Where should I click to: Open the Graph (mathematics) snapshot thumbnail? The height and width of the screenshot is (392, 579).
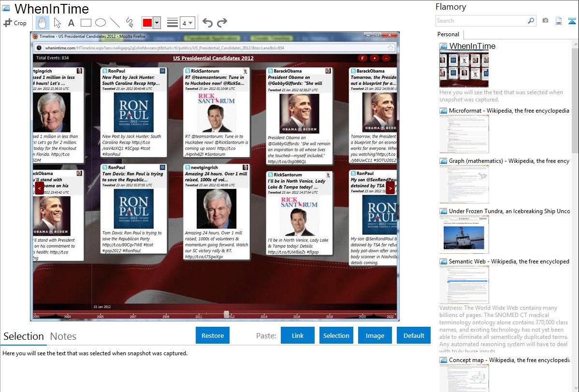click(x=464, y=184)
